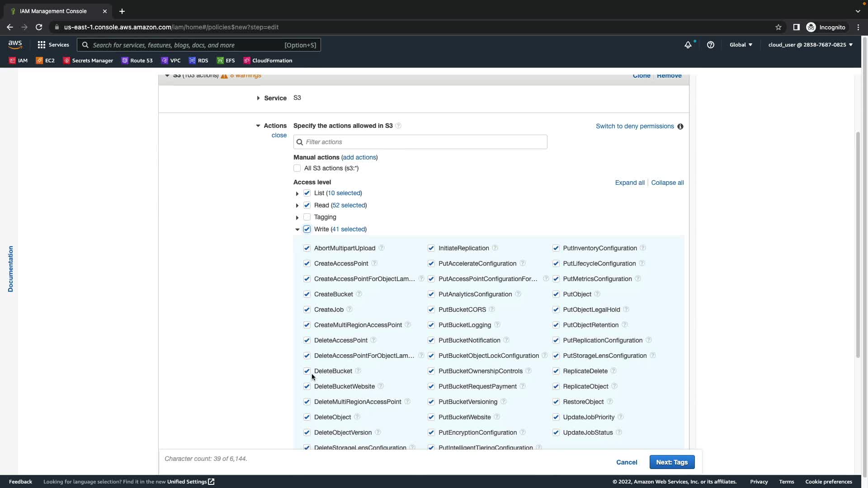Open the Global region dropdown

coord(741,45)
